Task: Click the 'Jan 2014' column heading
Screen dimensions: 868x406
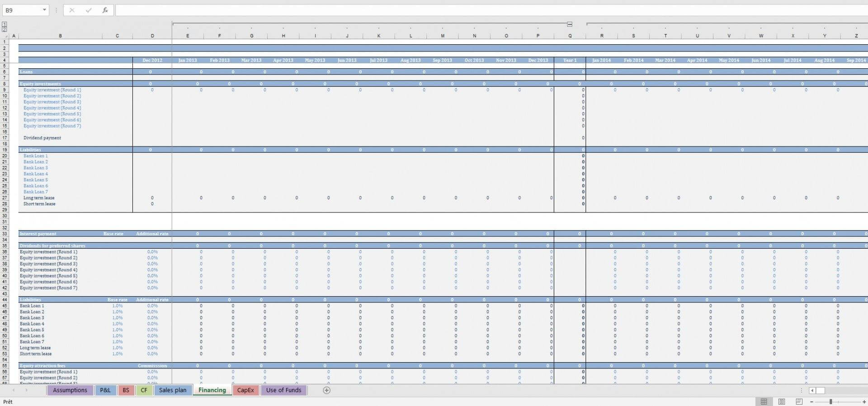Action: click(x=602, y=60)
